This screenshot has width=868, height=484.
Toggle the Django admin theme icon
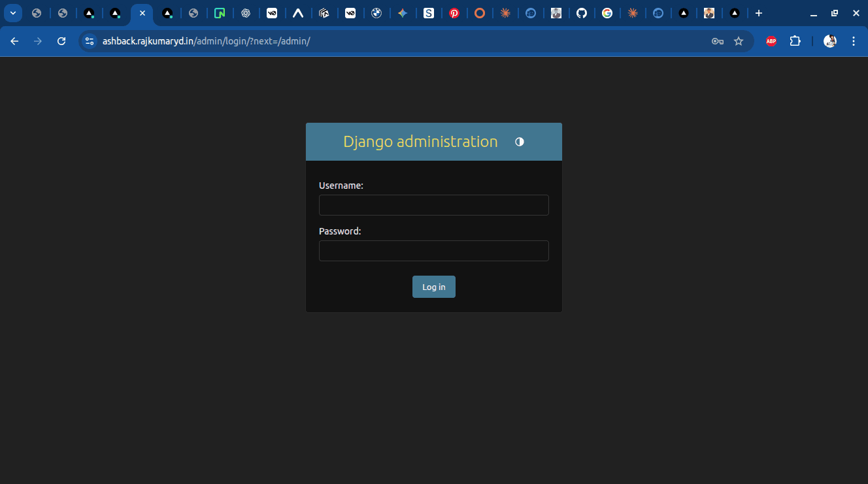[x=520, y=142]
